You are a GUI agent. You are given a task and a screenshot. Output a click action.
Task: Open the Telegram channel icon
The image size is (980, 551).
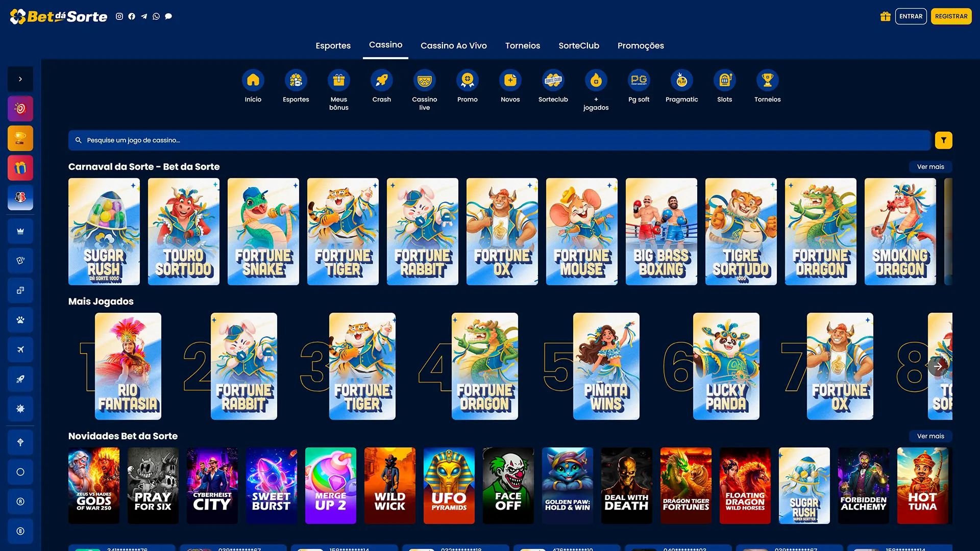pos(144,16)
